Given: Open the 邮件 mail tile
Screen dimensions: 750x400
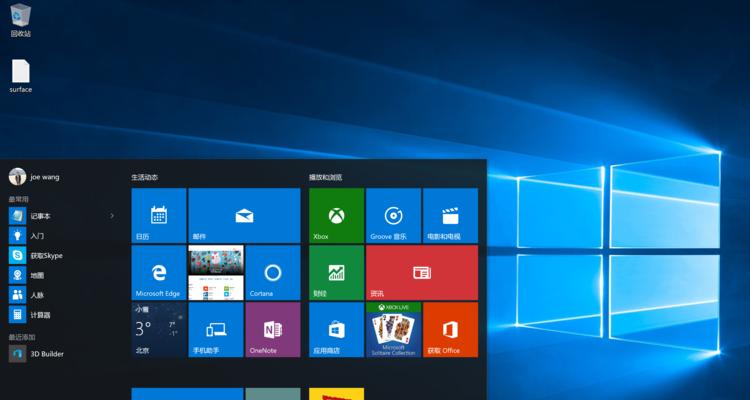Looking at the screenshot, I should pyautogui.click(x=244, y=215).
